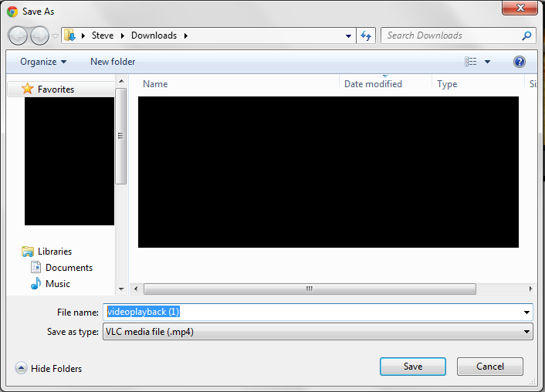This screenshot has height=392, width=545.
Task: Sort by the Type column header
Action: 447,84
